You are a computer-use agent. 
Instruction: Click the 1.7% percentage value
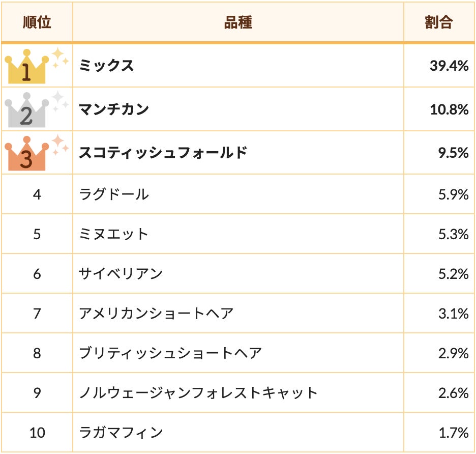pyautogui.click(x=453, y=433)
